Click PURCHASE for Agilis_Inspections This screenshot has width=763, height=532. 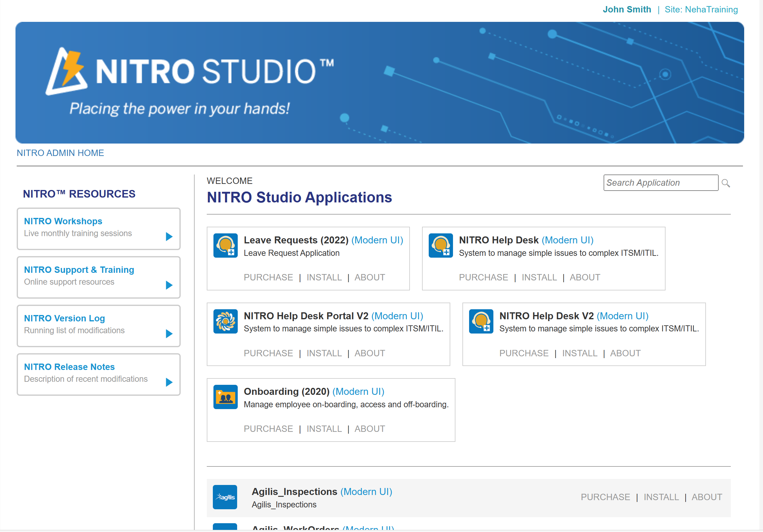pyautogui.click(x=605, y=497)
